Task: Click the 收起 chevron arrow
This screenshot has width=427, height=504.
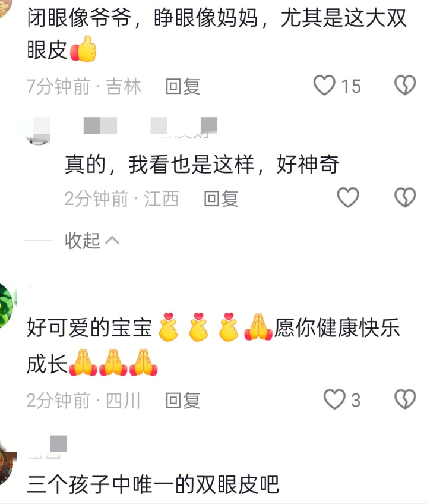Action: tap(112, 241)
